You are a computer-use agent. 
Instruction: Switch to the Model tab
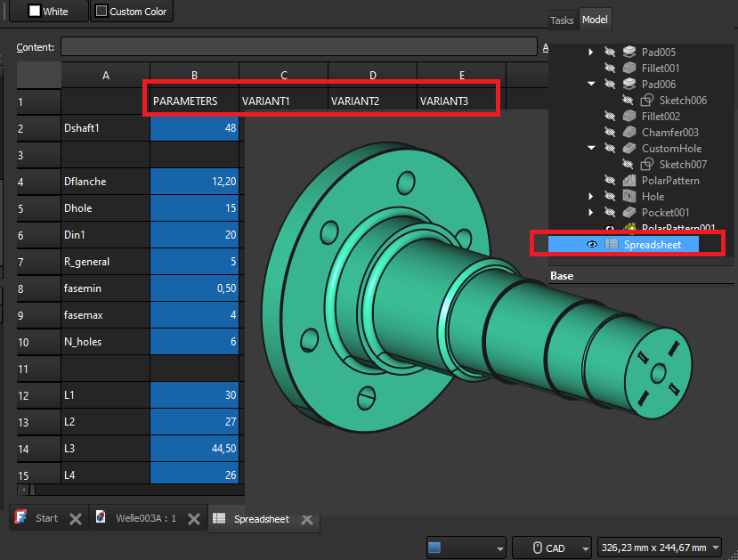tap(595, 20)
